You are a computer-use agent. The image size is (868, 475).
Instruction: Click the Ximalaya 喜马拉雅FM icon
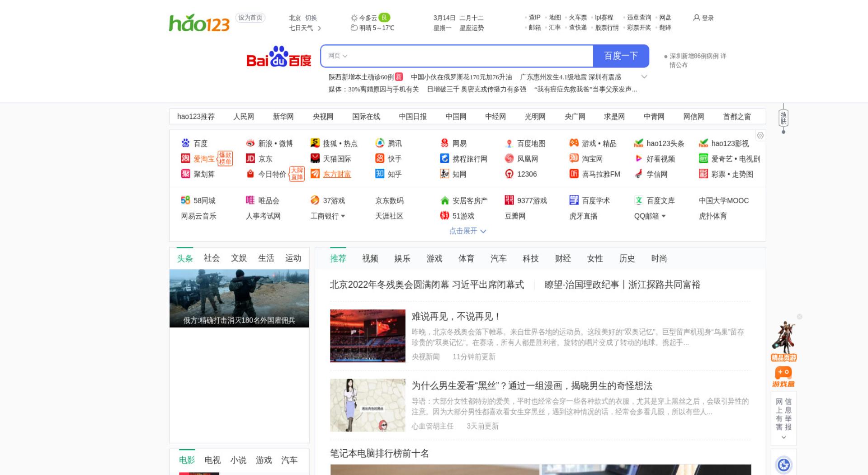pos(574,174)
